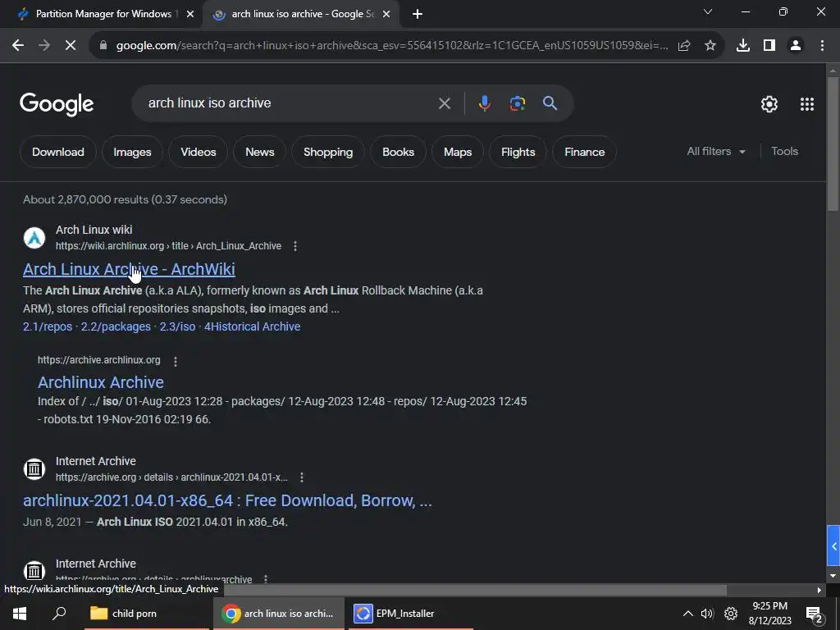Open a new browser tab
The image size is (840, 630).
pyautogui.click(x=418, y=15)
